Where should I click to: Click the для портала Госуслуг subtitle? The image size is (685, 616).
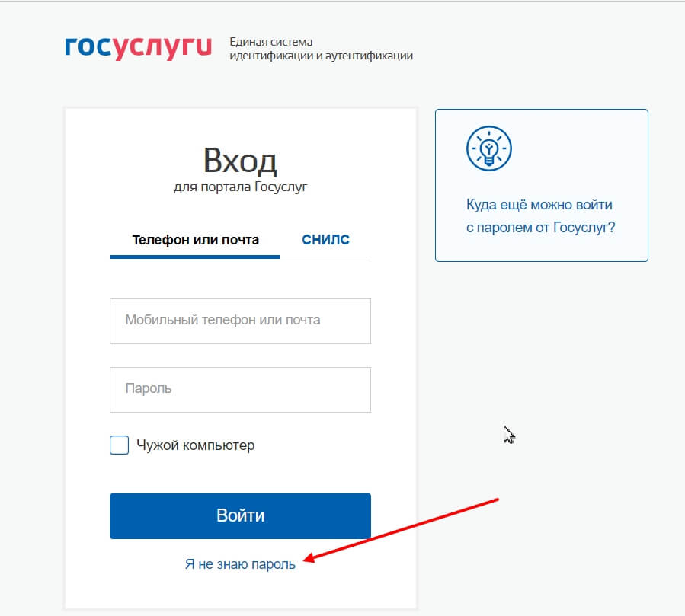[x=240, y=187]
